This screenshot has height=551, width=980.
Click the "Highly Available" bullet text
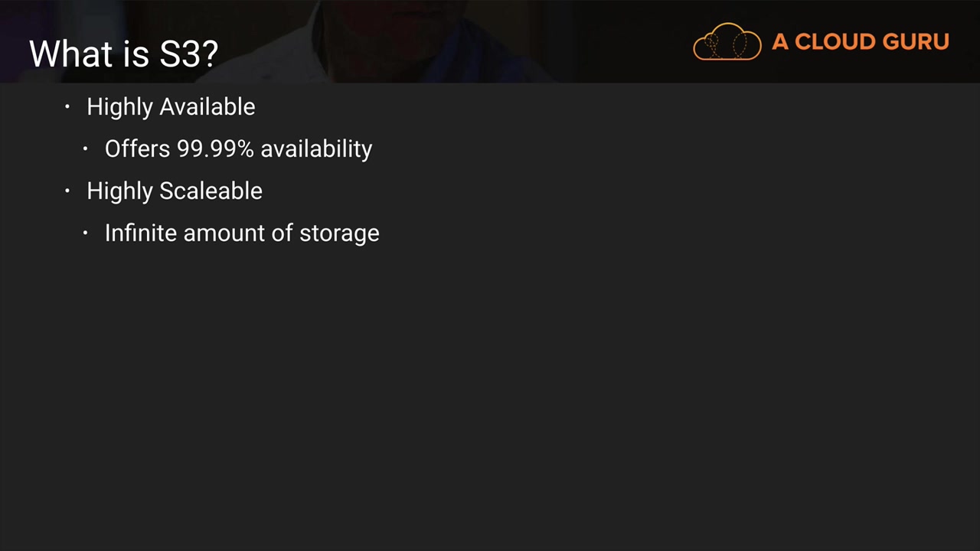[x=171, y=107]
